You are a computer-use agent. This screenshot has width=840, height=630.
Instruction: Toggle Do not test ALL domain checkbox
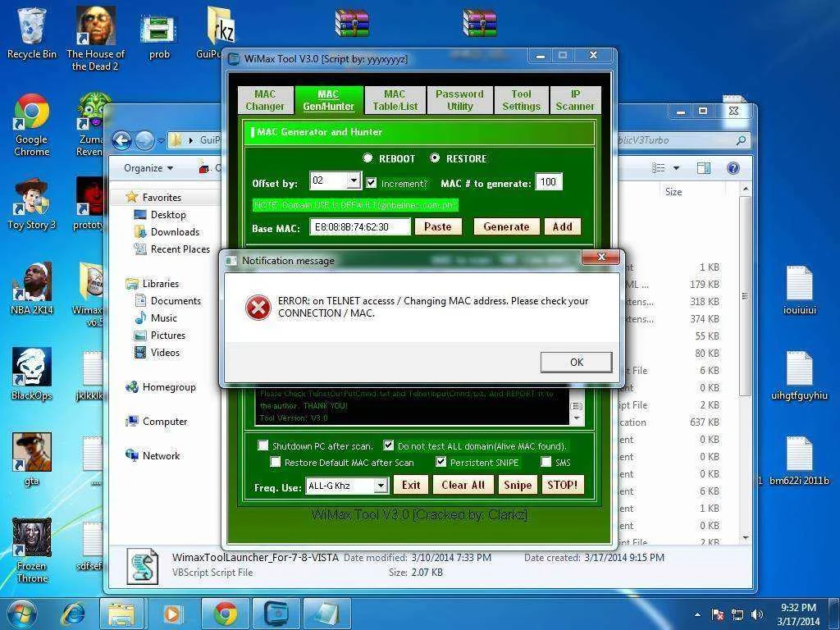(388, 445)
